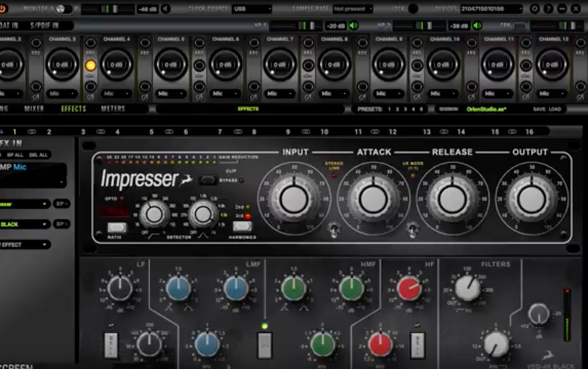Select the S/PDIF IN input tab
Image resolution: width=588 pixels, height=369 pixels.
(44, 25)
